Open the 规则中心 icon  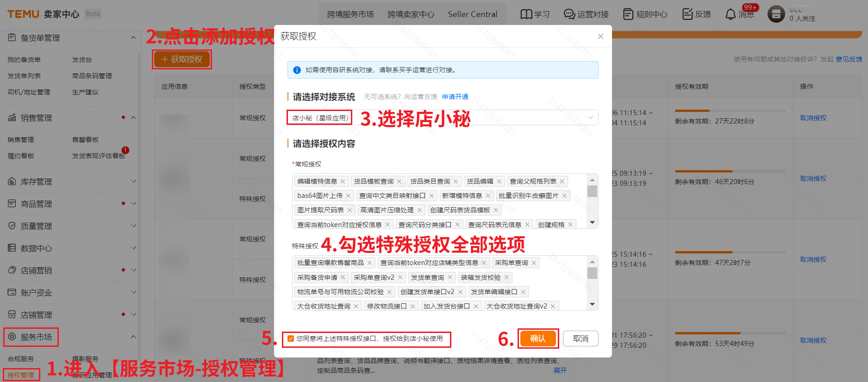point(628,14)
